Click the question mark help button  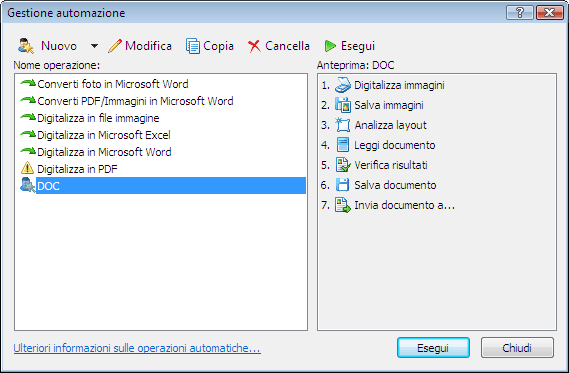(520, 13)
